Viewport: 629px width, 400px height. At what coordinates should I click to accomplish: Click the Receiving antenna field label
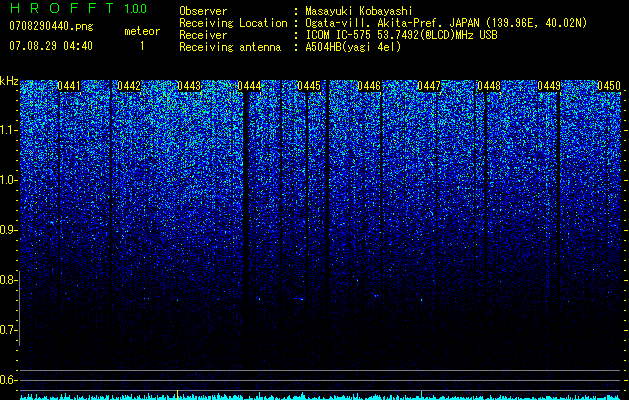click(x=230, y=47)
